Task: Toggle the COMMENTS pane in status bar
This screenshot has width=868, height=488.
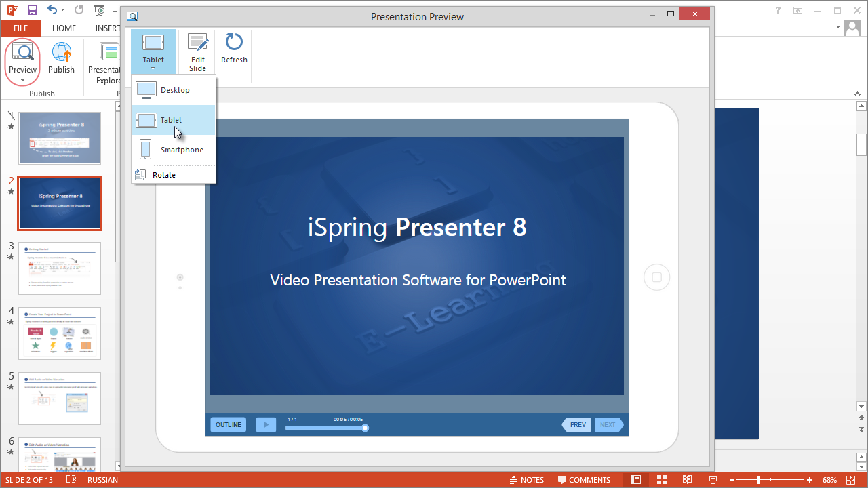Action: (x=584, y=480)
